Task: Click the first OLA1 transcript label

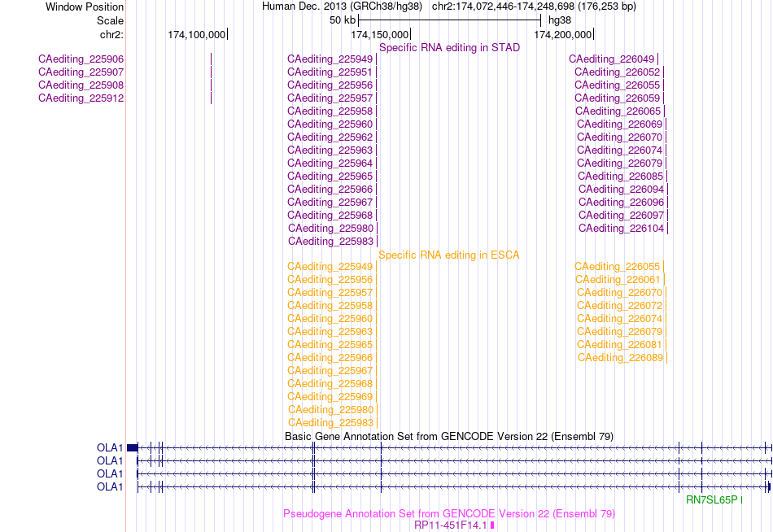Action: pos(110,447)
